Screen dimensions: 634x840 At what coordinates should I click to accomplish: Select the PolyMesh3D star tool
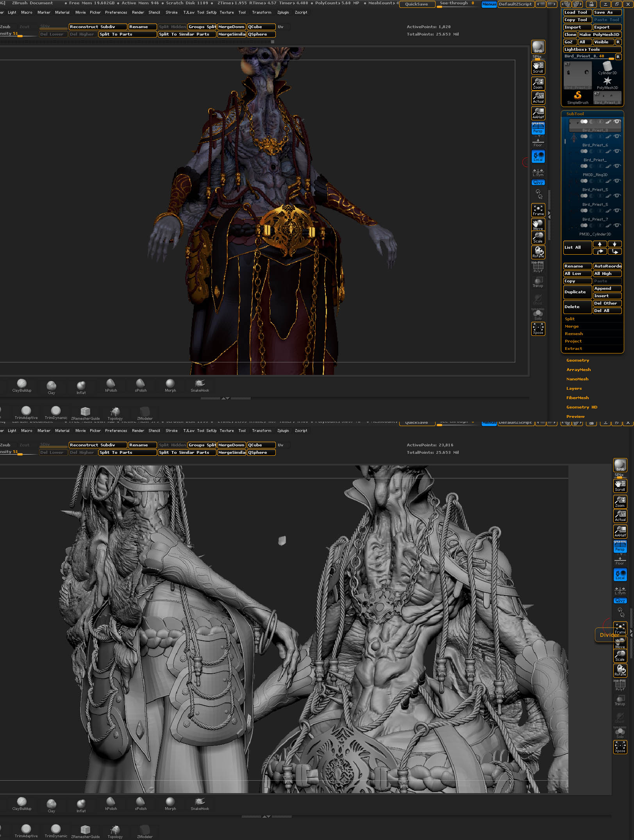[607, 83]
